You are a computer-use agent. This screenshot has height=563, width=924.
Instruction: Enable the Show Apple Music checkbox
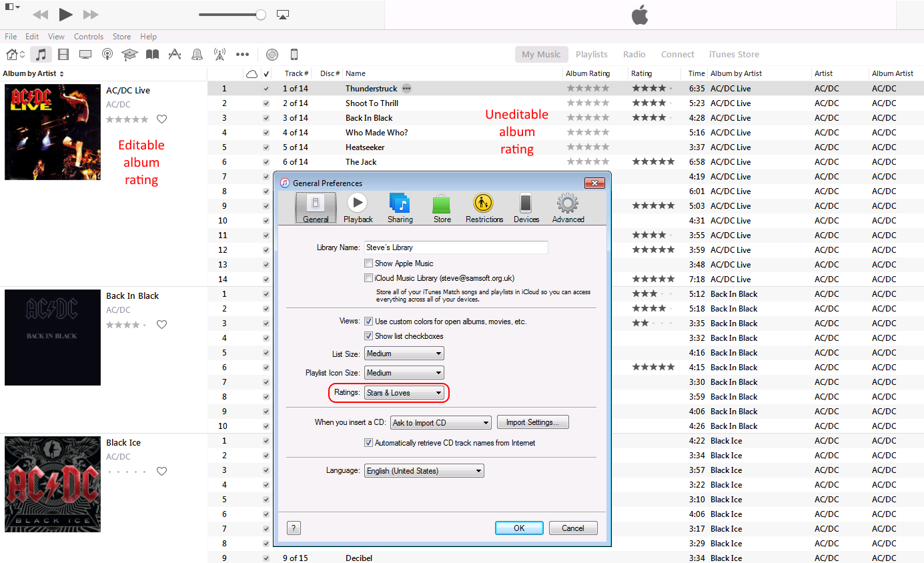coord(368,263)
